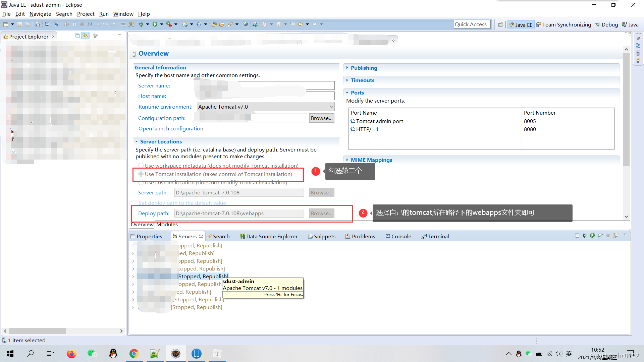The image size is (644, 362).
Task: Click Open launch configuration link
Action: point(171,128)
